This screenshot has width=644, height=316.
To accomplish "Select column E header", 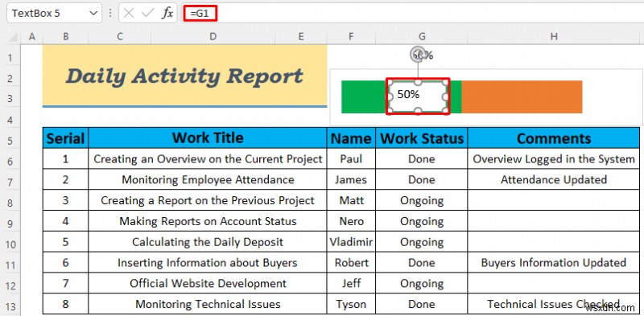I will tap(301, 37).
